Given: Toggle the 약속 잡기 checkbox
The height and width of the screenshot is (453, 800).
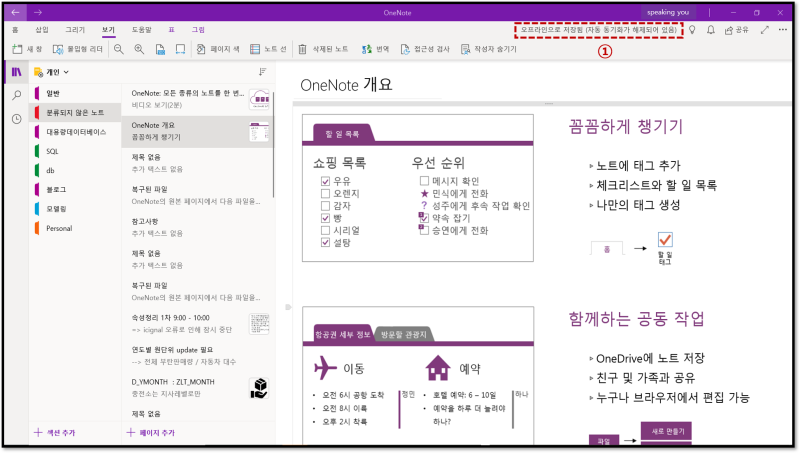Looking at the screenshot, I should (424, 218).
